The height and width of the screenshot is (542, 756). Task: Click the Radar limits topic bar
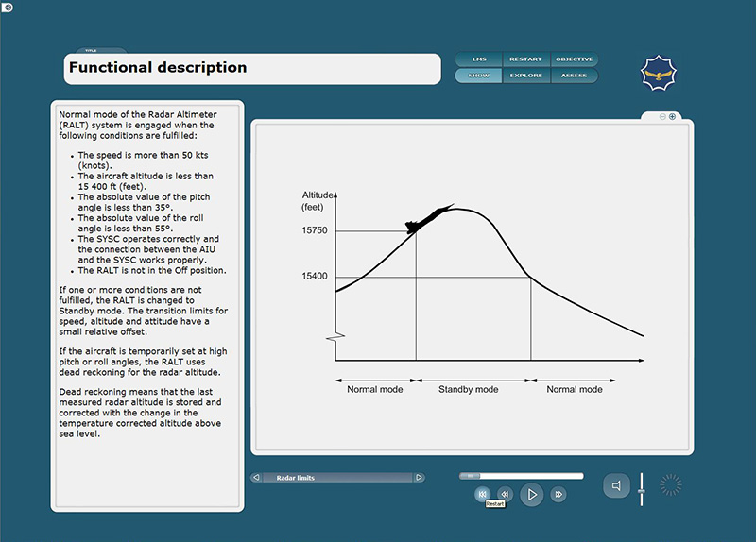click(337, 478)
